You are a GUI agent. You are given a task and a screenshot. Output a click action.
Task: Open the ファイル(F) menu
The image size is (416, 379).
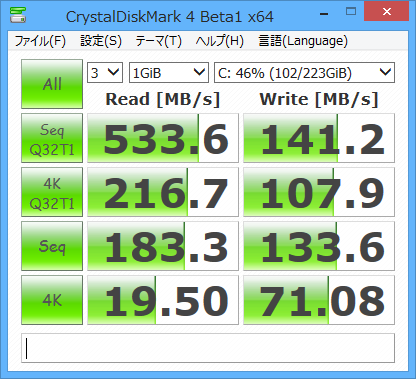[40, 41]
